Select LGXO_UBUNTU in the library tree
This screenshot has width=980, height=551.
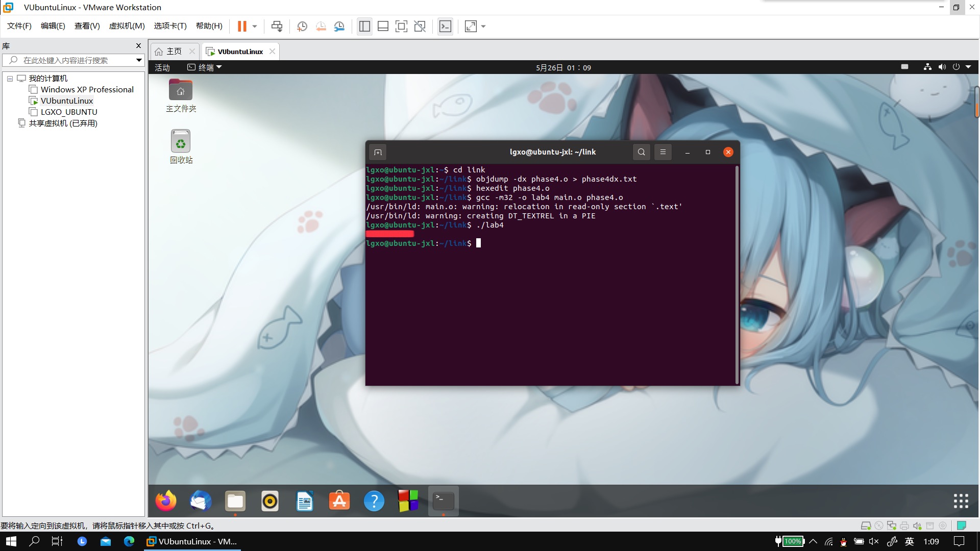click(x=68, y=112)
